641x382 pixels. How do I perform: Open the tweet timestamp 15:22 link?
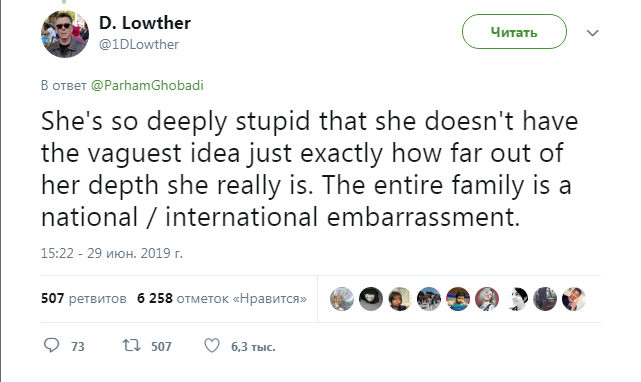112,253
